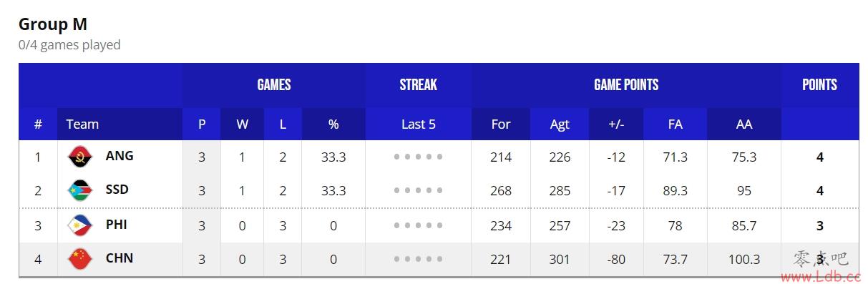868x284 pixels.
Task: Open the CHN team page
Action: point(120,258)
